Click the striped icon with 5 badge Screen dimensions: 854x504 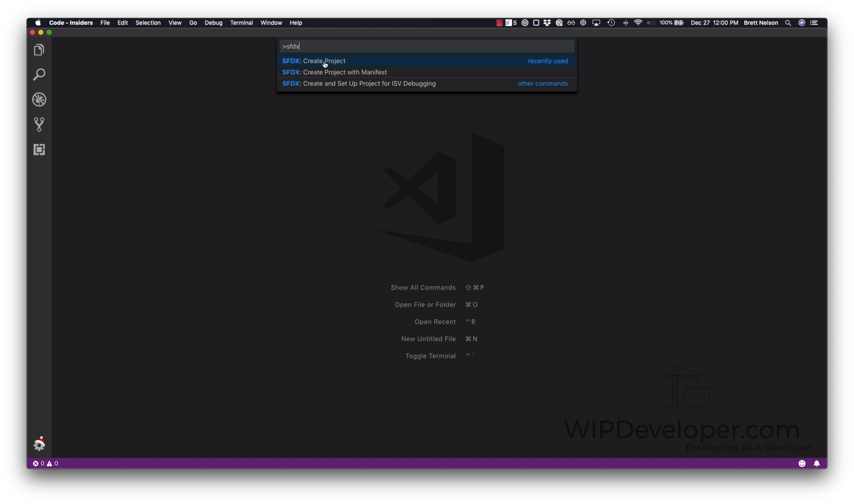[x=511, y=23]
